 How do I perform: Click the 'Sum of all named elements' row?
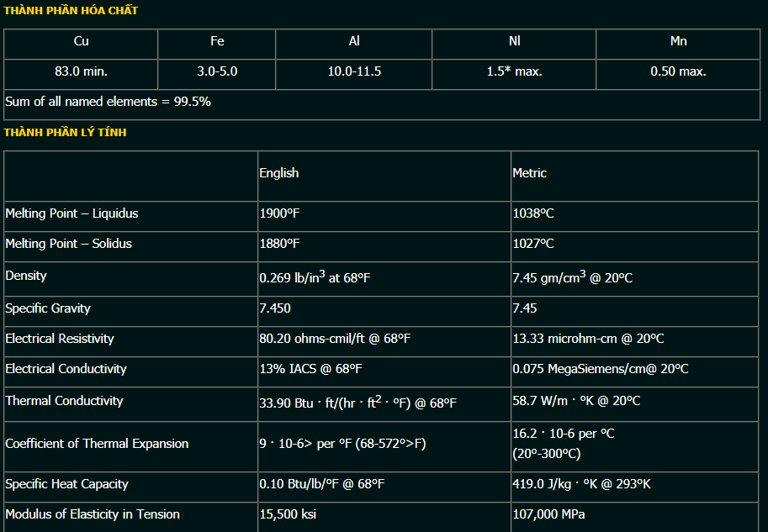108,102
